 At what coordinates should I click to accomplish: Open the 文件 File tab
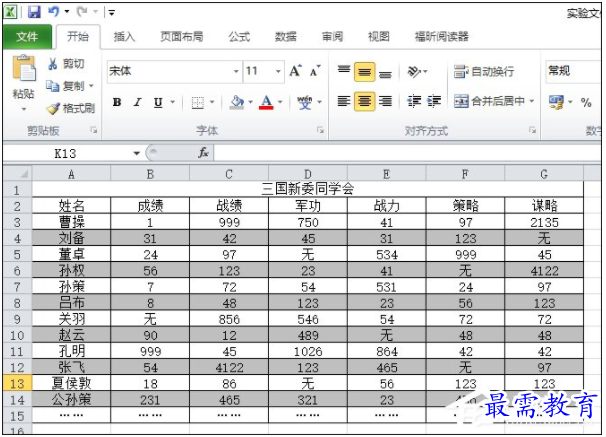click(x=27, y=37)
